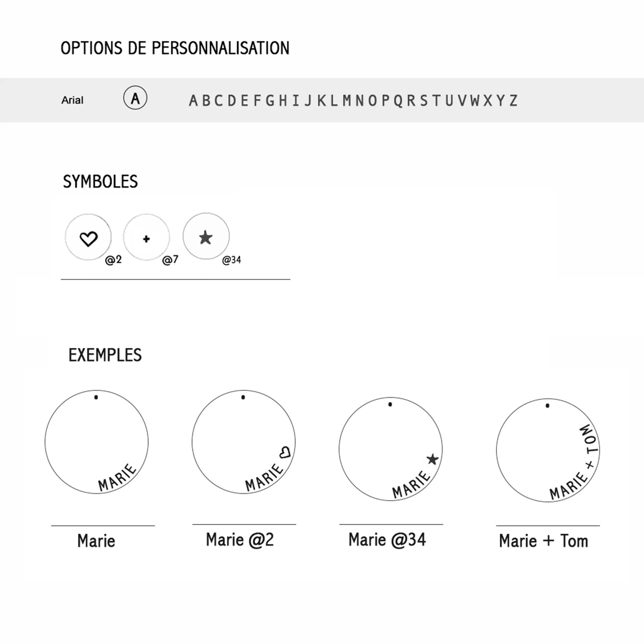644x644 pixels.
Task: Click the circled A font icon
Action: [135, 98]
